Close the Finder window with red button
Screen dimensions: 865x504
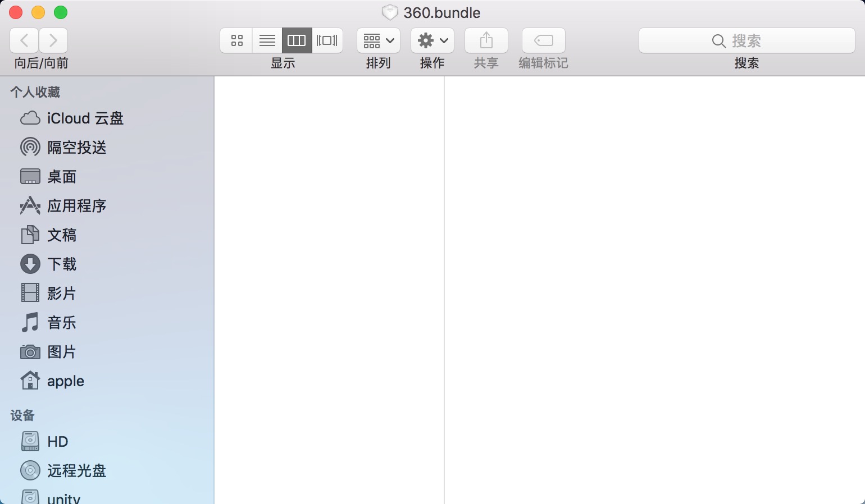[16, 12]
